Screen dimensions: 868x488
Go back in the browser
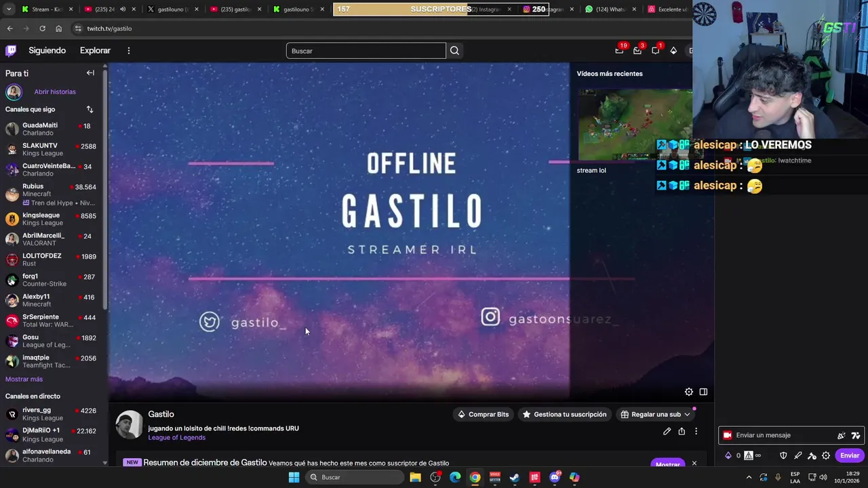click(x=9, y=28)
